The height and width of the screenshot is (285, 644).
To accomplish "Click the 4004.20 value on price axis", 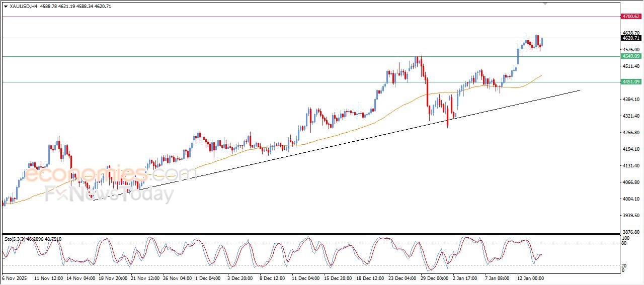I will click(630, 199).
